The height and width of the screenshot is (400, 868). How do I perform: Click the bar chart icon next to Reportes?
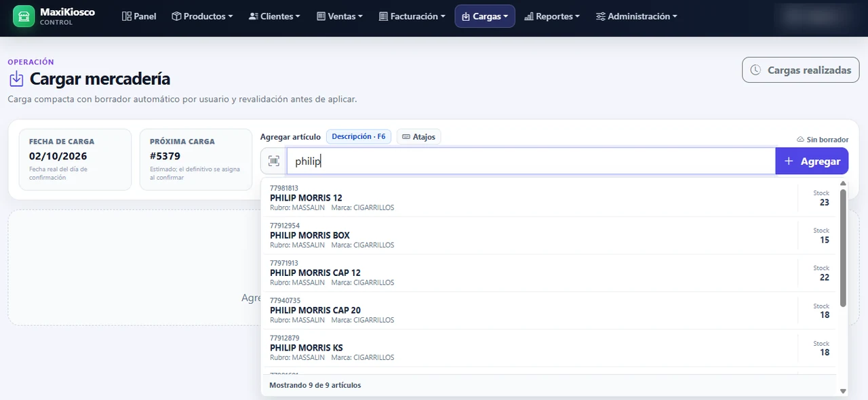coord(529,16)
